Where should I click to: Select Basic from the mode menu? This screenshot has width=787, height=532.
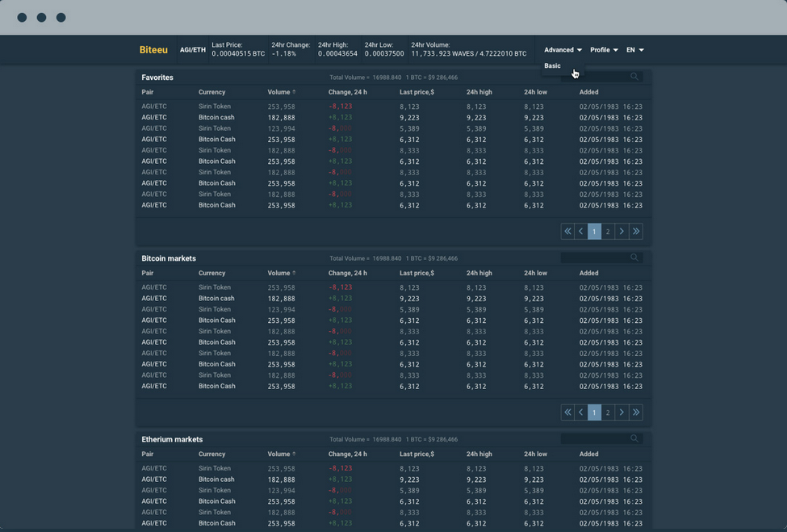(552, 65)
